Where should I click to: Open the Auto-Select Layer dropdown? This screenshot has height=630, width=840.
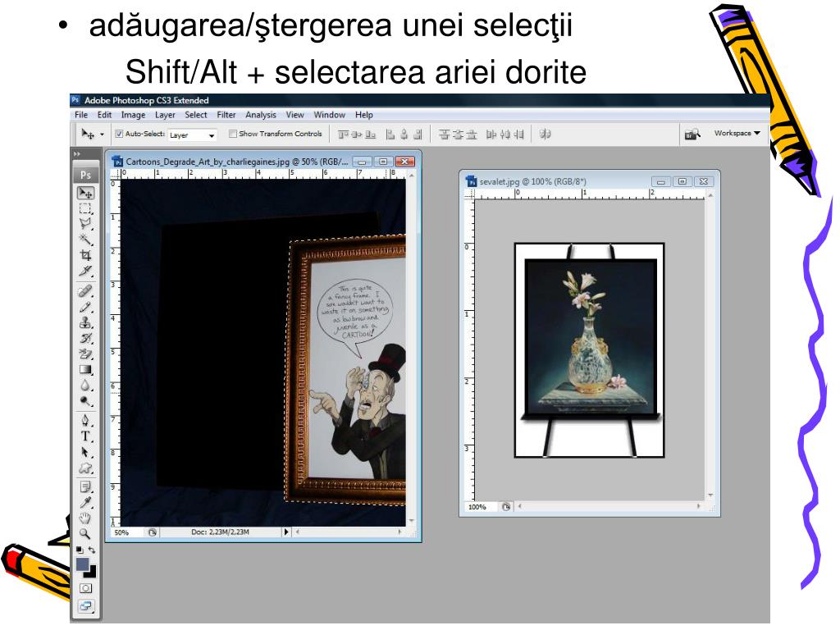pos(192,135)
